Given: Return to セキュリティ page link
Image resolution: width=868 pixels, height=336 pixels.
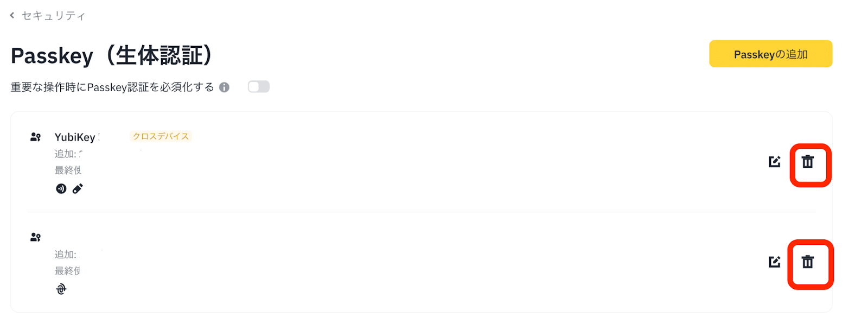Looking at the screenshot, I should [53, 16].
